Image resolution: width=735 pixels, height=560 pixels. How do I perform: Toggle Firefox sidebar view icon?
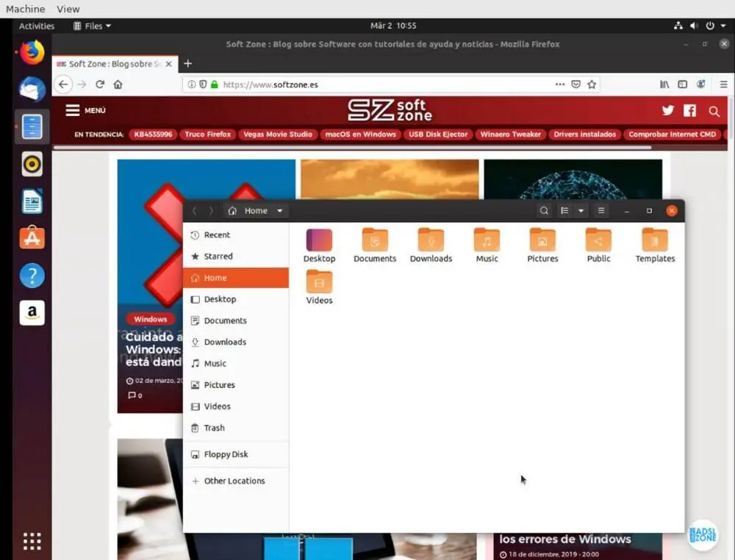pyautogui.click(x=683, y=85)
